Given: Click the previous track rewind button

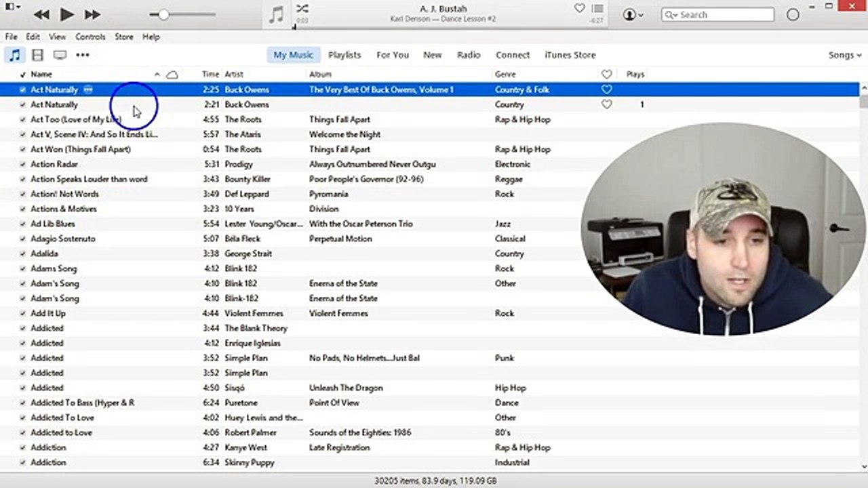Looking at the screenshot, I should tap(41, 14).
